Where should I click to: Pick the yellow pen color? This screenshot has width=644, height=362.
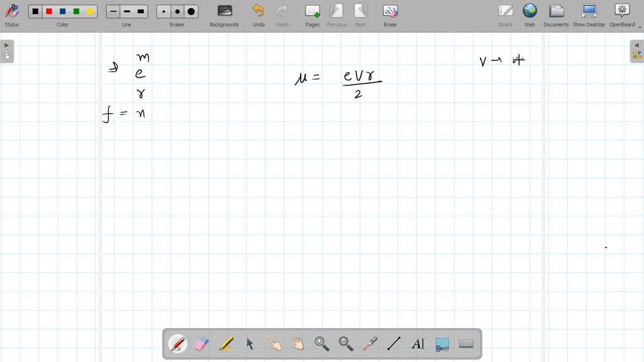tap(90, 11)
